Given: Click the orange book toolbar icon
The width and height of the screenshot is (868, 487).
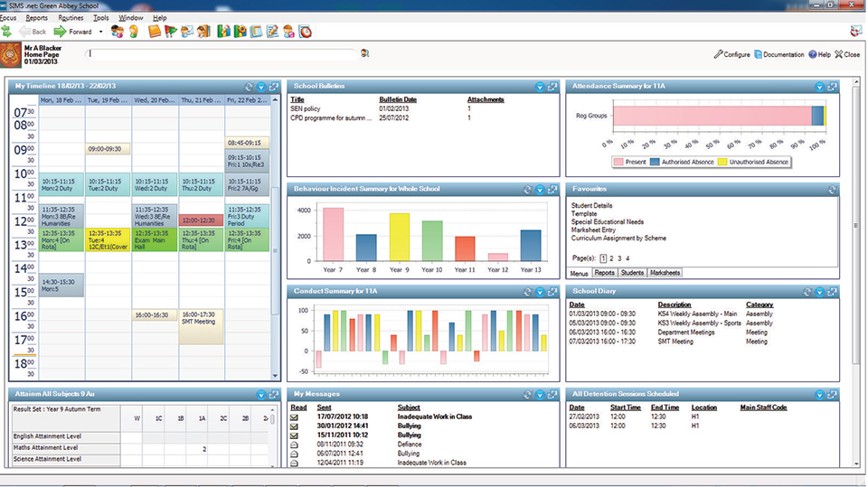Looking at the screenshot, I should pyautogui.click(x=155, y=32).
